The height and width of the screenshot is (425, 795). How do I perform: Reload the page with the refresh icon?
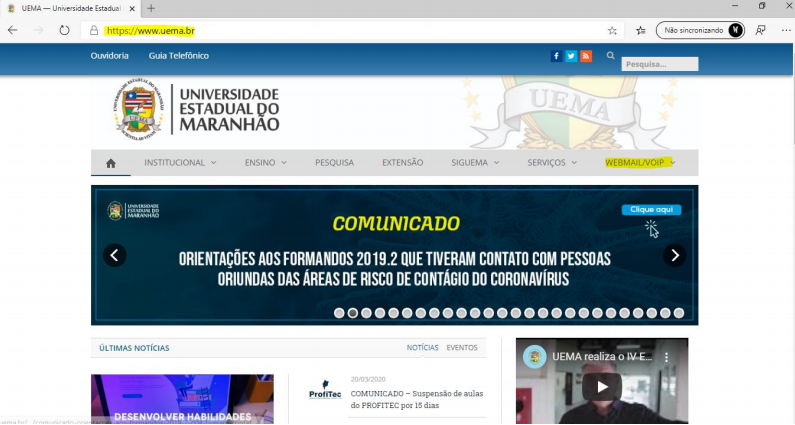click(x=64, y=30)
